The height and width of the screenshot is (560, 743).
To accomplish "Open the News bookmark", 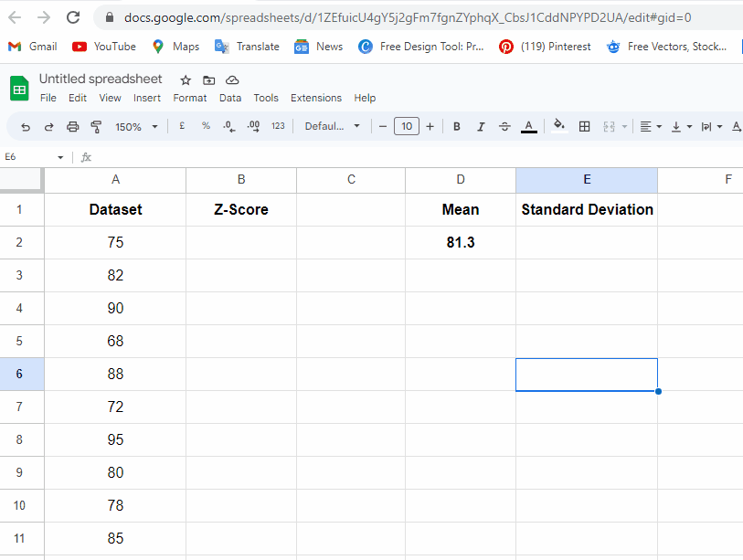I will tap(318, 47).
